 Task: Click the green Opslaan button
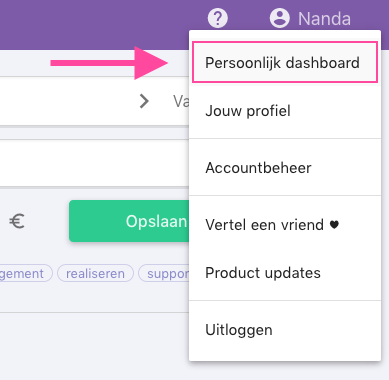tap(129, 221)
